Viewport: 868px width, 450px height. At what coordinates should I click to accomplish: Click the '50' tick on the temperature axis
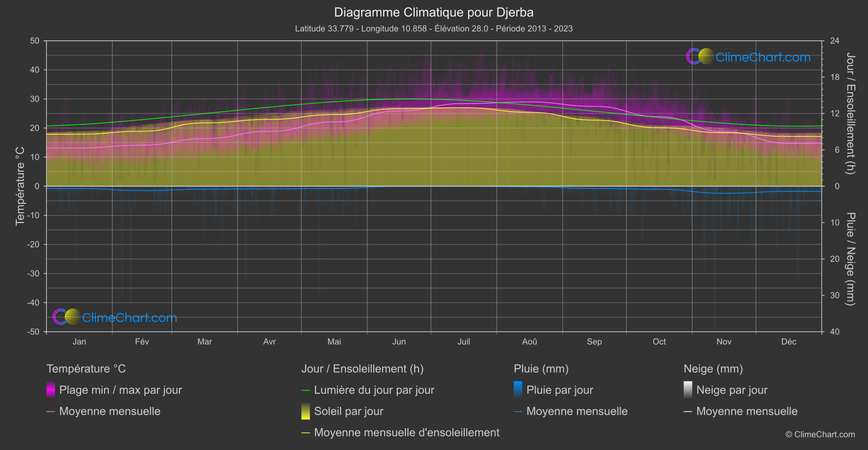[x=35, y=41]
